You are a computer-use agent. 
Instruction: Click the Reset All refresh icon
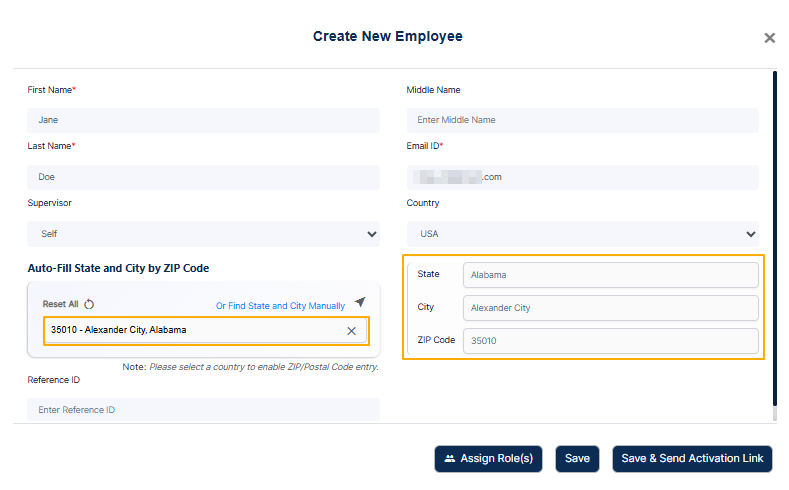89,304
